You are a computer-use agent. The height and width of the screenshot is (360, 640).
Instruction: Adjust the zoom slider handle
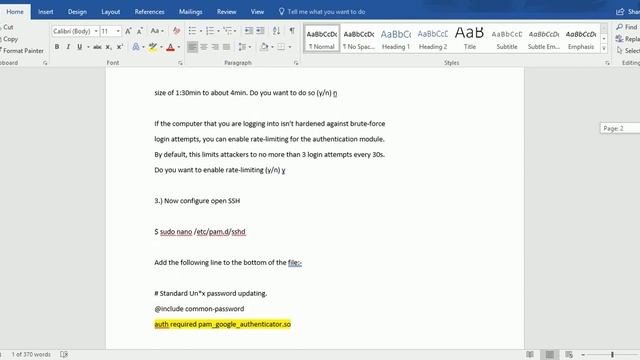pos(612,354)
